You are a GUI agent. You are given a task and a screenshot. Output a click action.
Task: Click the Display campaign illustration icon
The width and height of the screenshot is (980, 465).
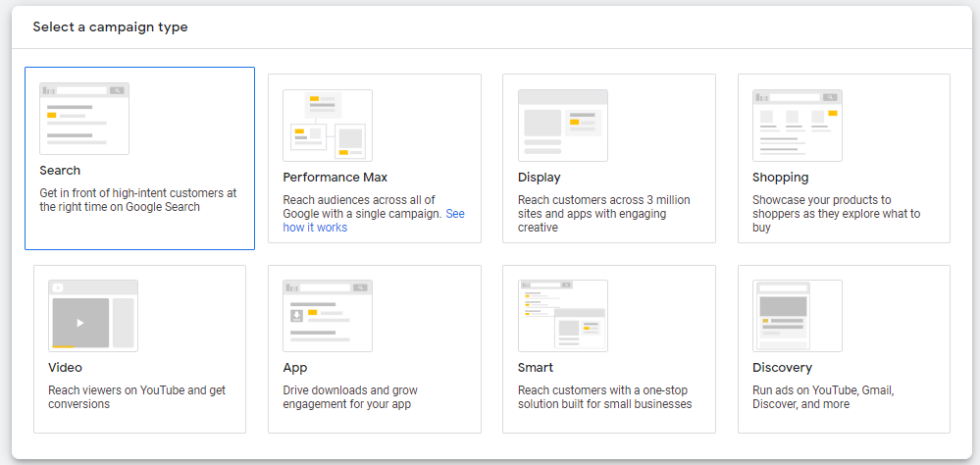[x=562, y=126]
